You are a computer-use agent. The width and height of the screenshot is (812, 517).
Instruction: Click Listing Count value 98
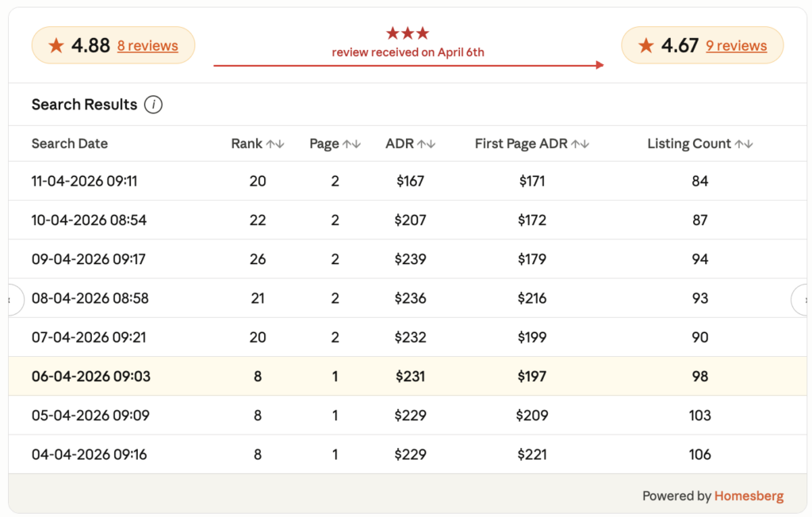699,376
